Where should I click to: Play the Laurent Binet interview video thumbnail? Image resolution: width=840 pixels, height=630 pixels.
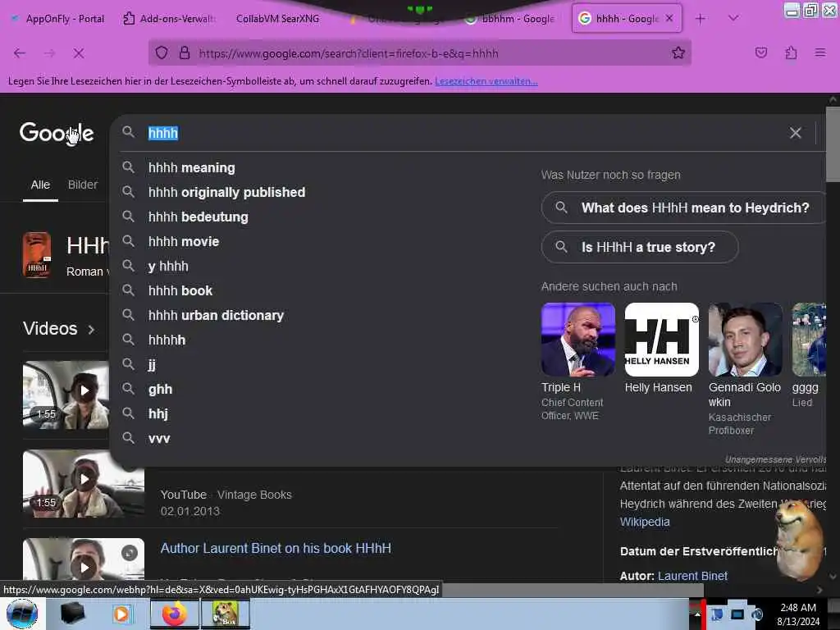(x=84, y=559)
